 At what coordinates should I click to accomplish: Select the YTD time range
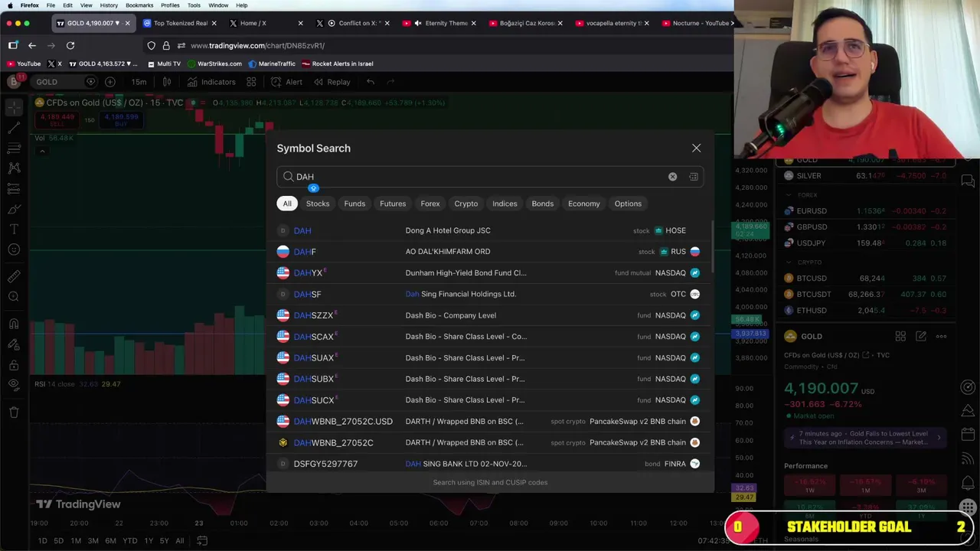129,541
